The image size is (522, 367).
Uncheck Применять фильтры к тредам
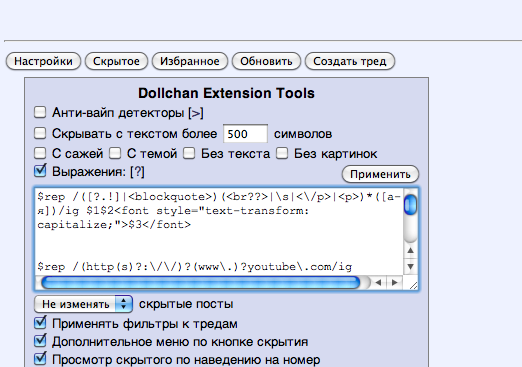(40, 323)
